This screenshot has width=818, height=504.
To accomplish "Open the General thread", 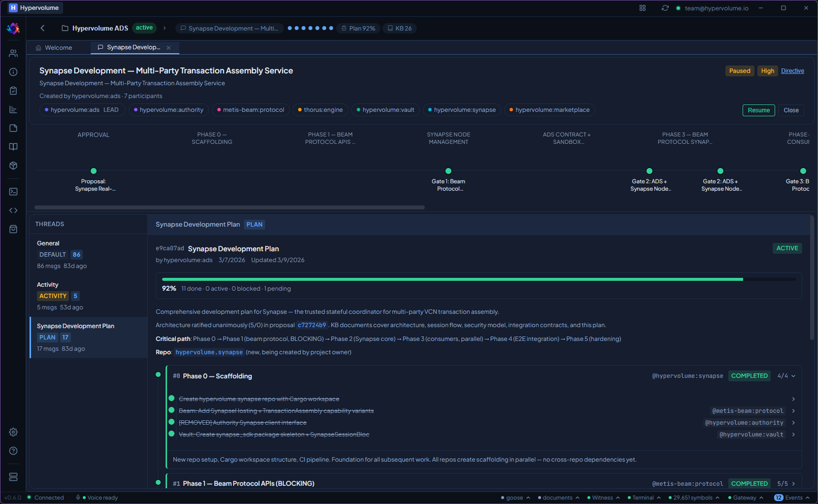I will pyautogui.click(x=89, y=255).
